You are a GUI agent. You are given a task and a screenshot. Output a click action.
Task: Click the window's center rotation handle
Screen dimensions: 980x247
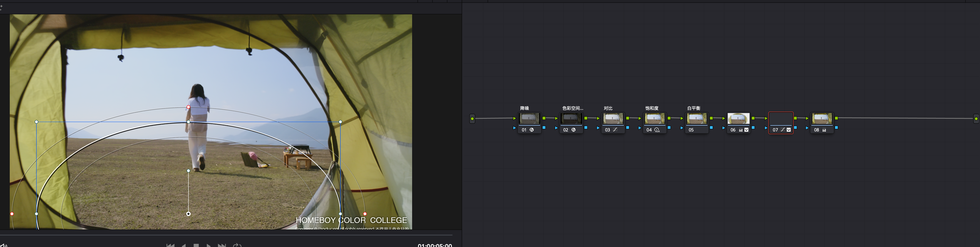[188, 171]
